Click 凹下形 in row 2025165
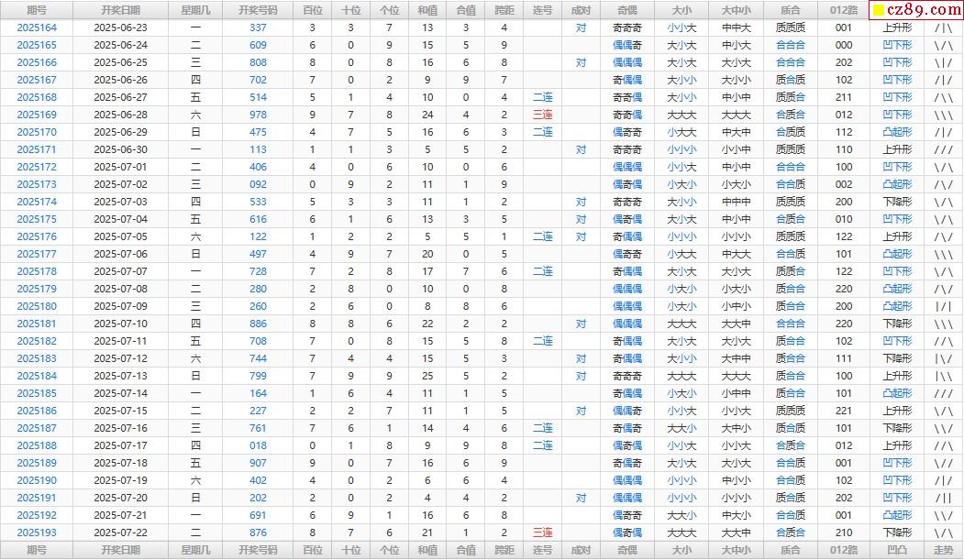Viewport: 964px width, 560px height. [897, 46]
